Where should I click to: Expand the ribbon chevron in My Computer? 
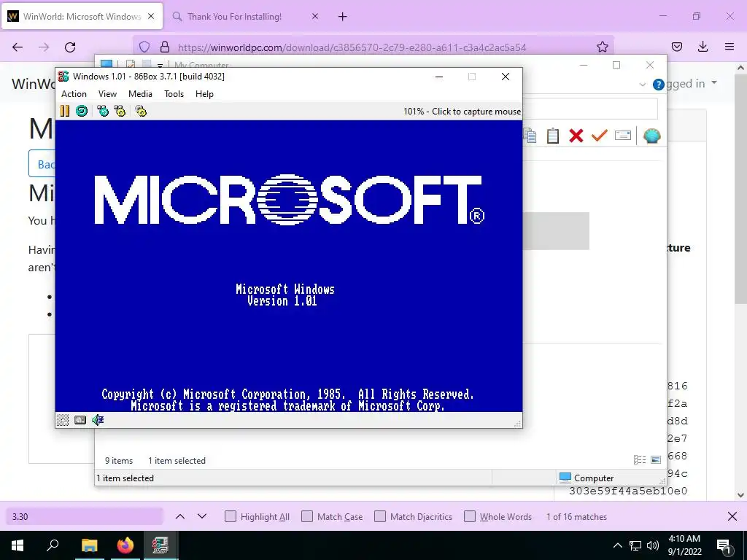(642, 85)
